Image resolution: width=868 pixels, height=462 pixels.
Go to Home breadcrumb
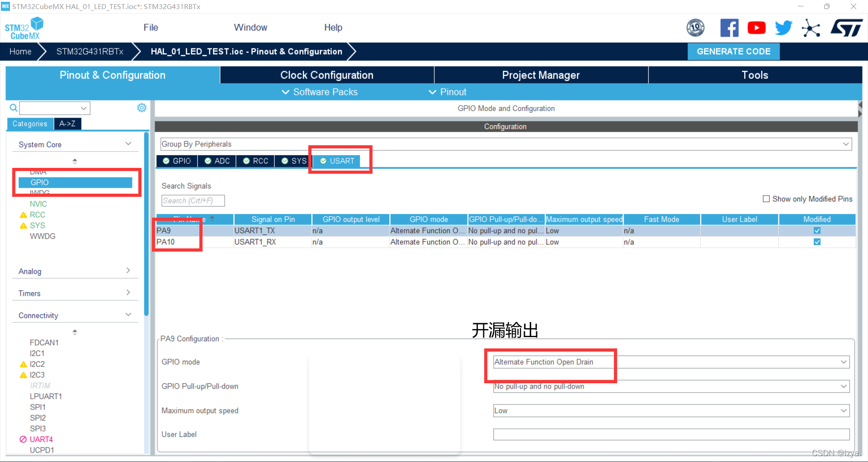coord(20,52)
